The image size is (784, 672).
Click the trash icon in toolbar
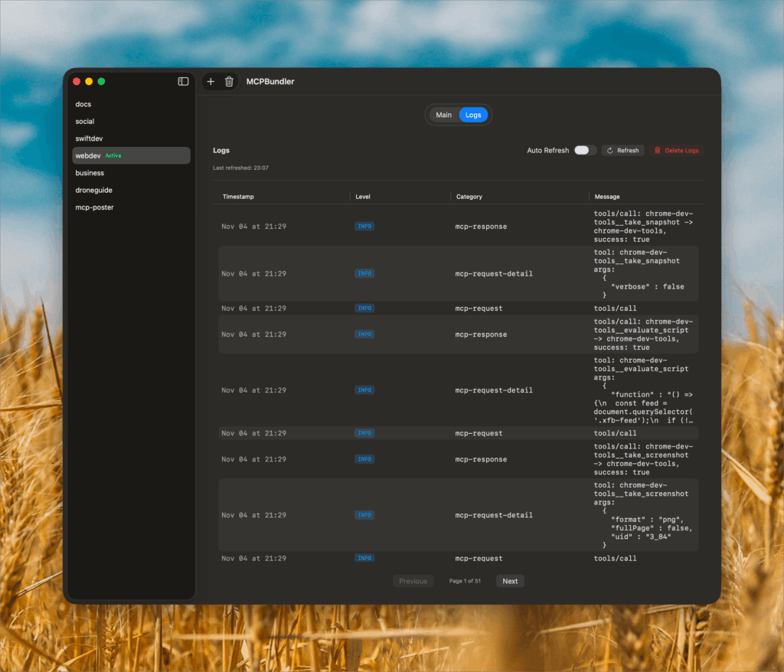(x=229, y=82)
